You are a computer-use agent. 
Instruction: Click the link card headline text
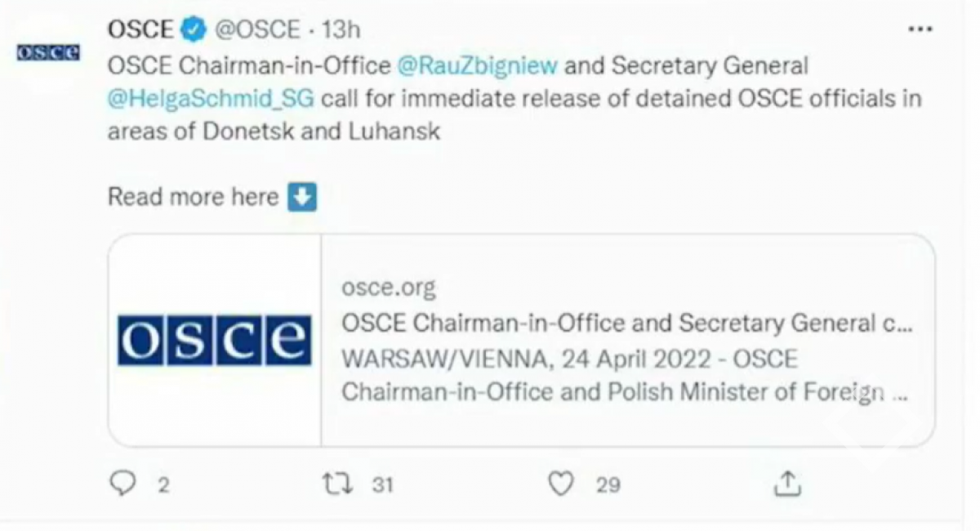[626, 323]
